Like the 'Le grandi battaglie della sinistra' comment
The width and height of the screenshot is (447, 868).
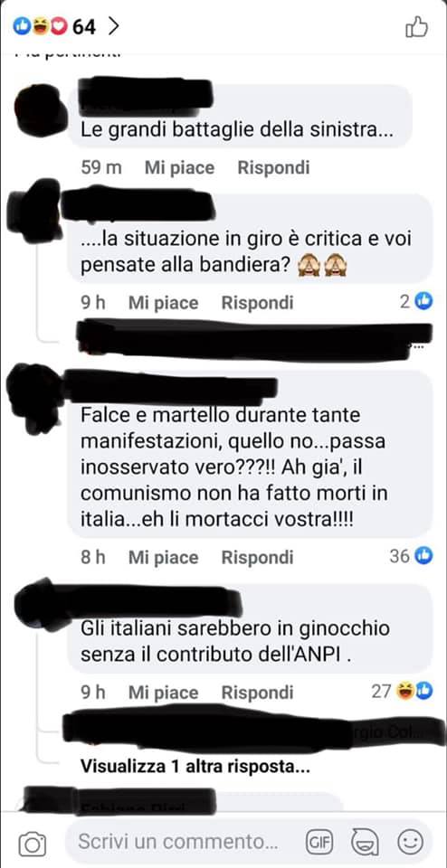point(179,168)
